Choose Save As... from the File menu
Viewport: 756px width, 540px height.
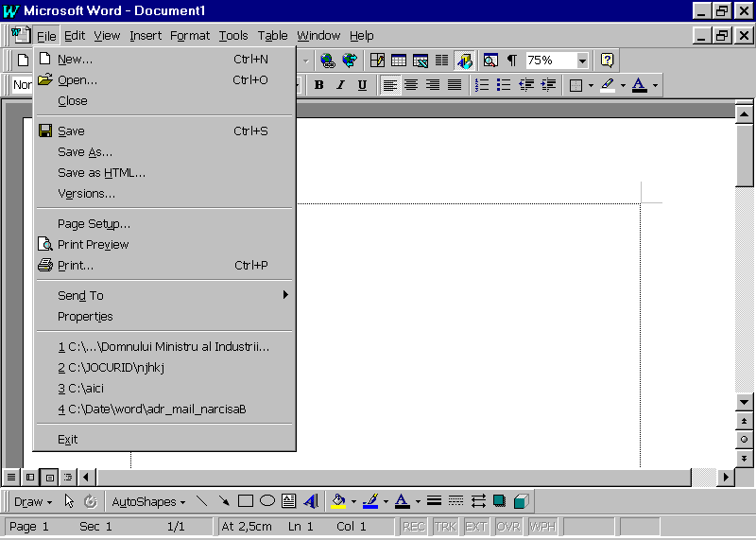(164, 152)
